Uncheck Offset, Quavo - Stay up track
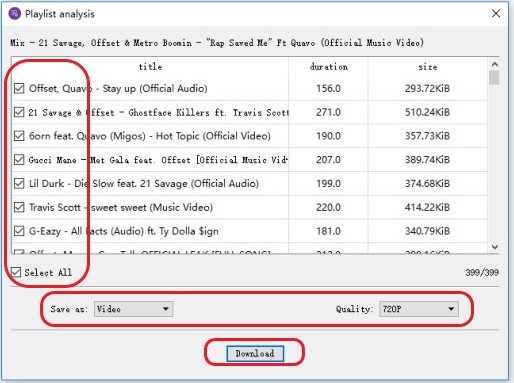 click(19, 88)
